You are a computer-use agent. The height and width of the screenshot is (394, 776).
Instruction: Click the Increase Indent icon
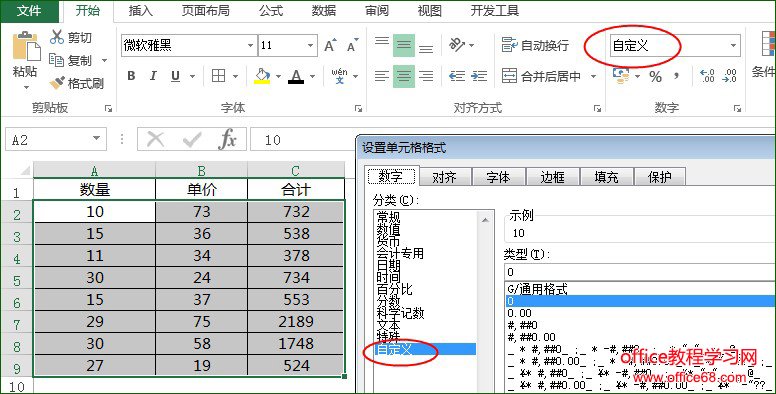pos(479,76)
